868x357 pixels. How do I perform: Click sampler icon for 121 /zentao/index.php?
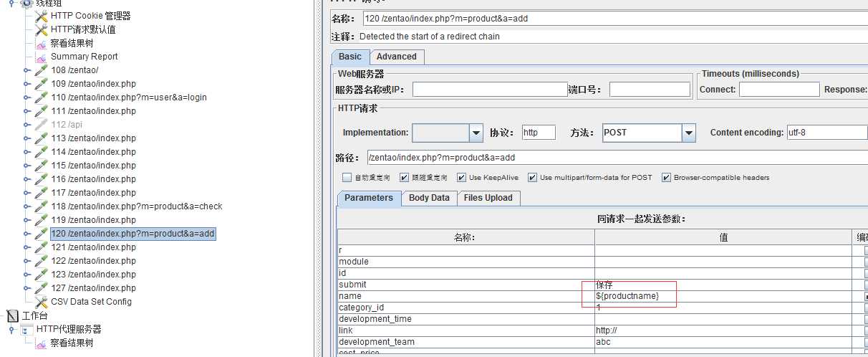click(42, 247)
